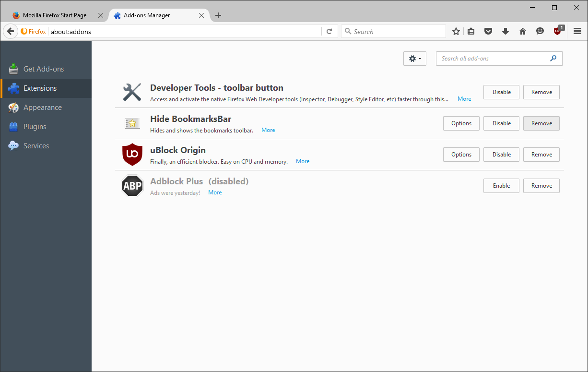Click the Get Add-ons sidebar icon
Image resolution: width=588 pixels, height=372 pixels.
(13, 69)
